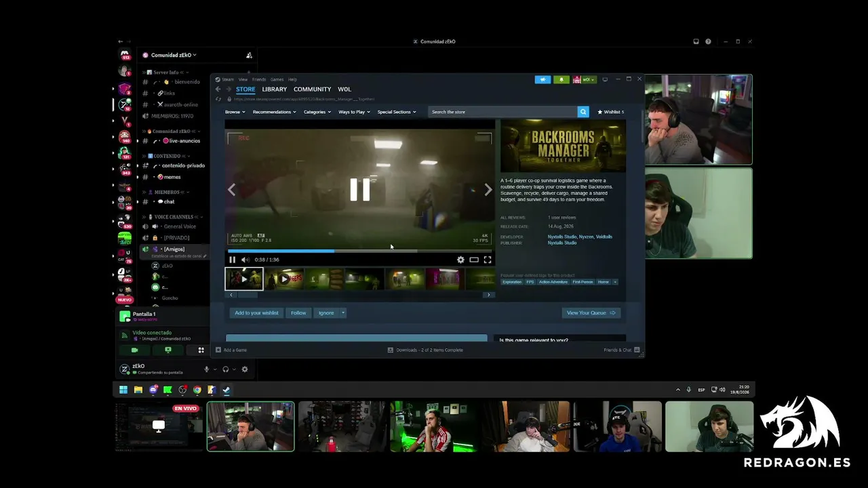Click Add a Game in Steam
This screenshot has height=488, width=868.
(231, 350)
